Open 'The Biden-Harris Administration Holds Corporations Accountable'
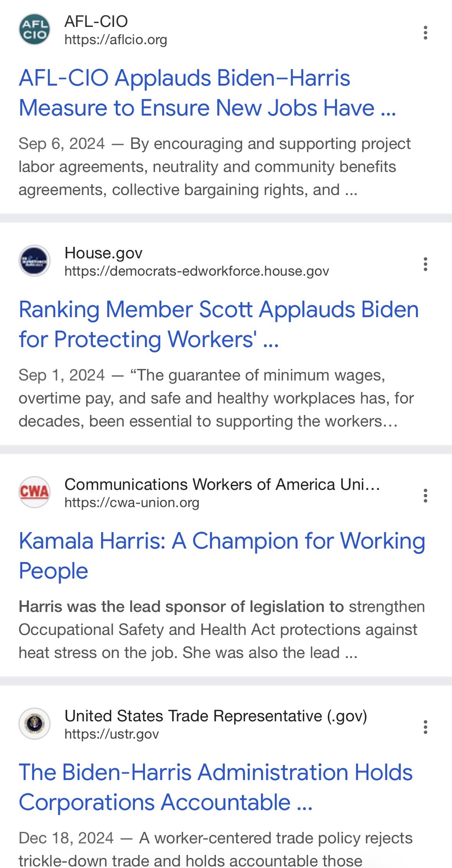The height and width of the screenshot is (868, 452). [x=215, y=787]
